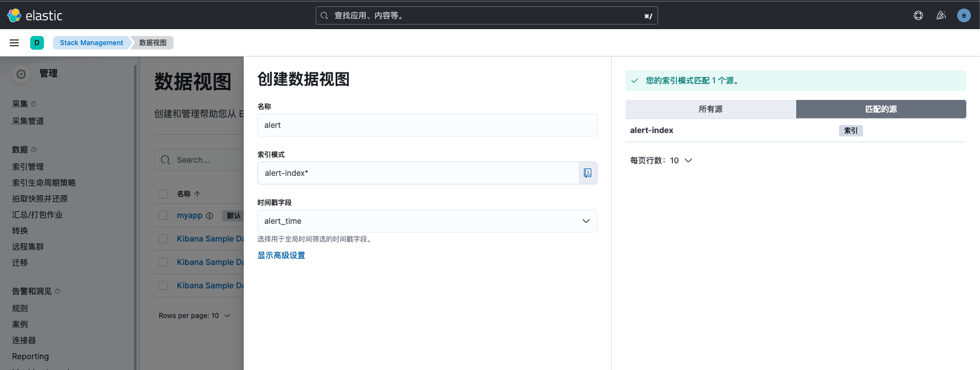980x370 pixels.
Task: Open the 每页行数 10 dropdown
Action: (x=661, y=160)
